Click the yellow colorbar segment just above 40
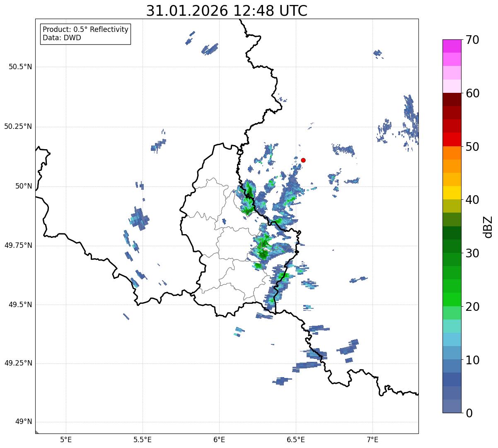498x448 pixels. click(x=452, y=193)
